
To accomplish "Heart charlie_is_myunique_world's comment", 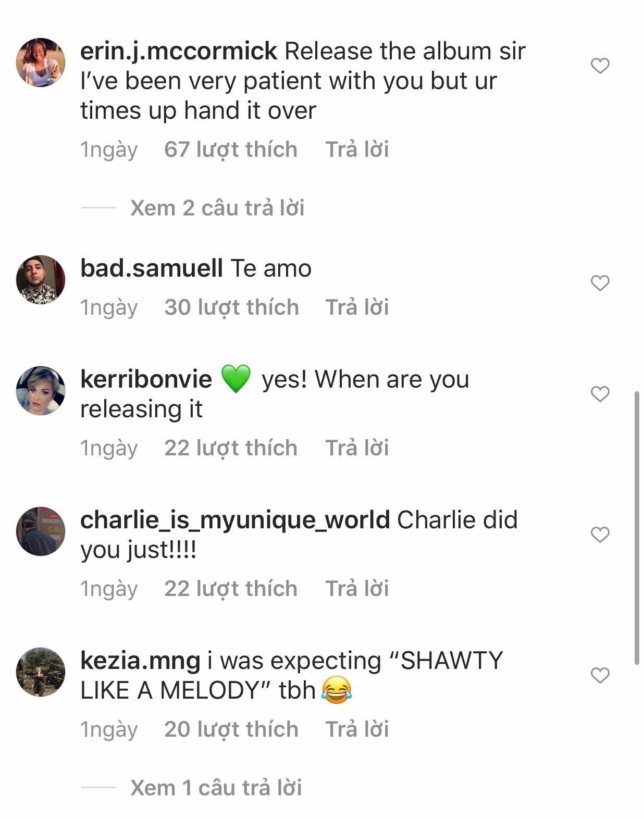I will (x=600, y=535).
